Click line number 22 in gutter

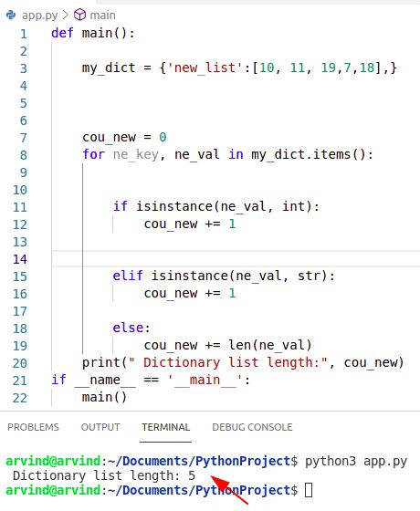(x=19, y=398)
